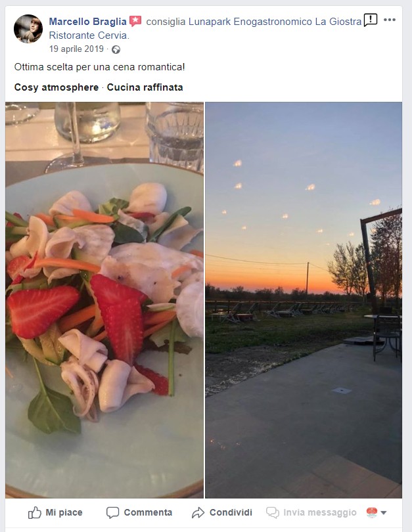Share the post using Condividi
Screen dimensions: 412x532
coord(222,512)
